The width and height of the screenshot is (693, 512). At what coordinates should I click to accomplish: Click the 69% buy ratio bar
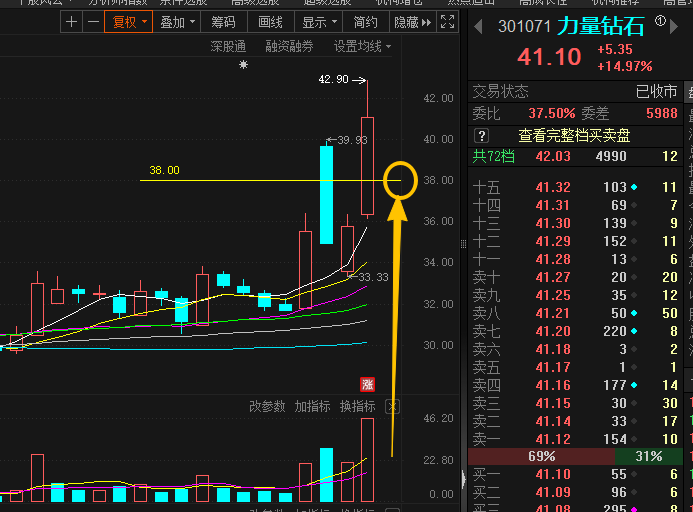click(x=541, y=456)
